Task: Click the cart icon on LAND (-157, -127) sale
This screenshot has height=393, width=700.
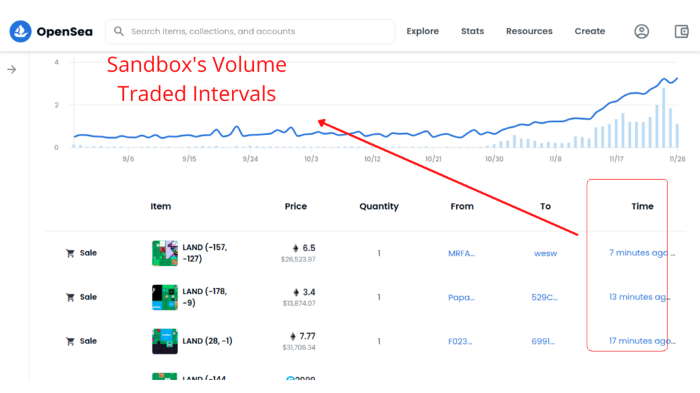Action: [70, 253]
